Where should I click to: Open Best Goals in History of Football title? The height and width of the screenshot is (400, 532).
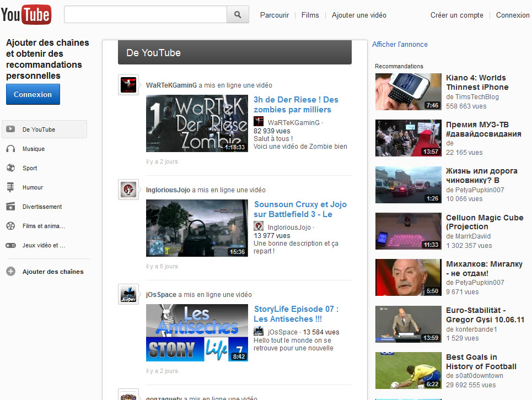click(481, 361)
